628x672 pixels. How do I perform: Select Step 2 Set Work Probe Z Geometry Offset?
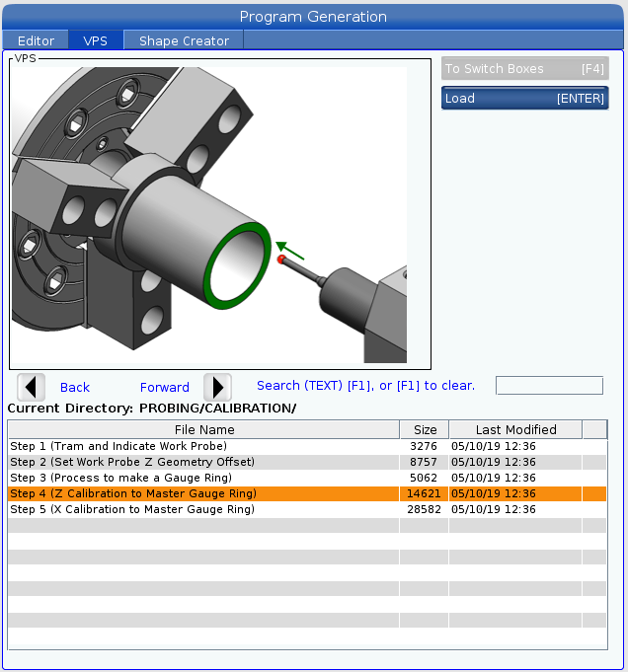[x=132, y=462]
